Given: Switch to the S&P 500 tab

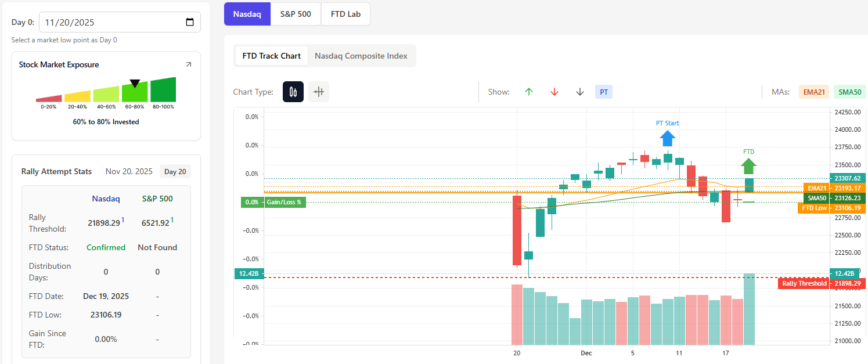Looking at the screenshot, I should [296, 14].
